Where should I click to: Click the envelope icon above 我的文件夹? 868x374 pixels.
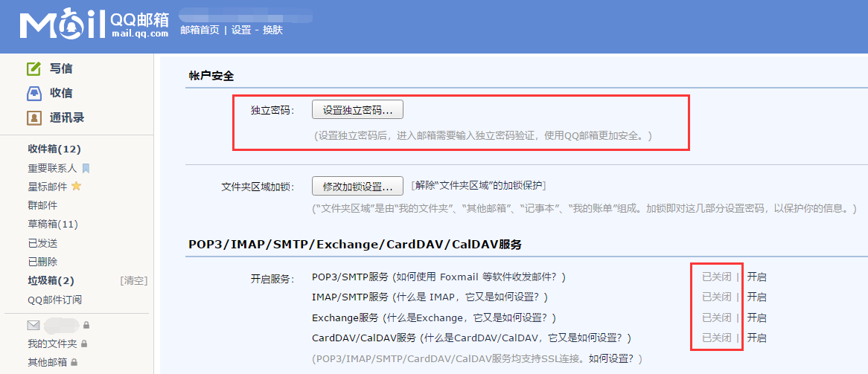click(33, 325)
